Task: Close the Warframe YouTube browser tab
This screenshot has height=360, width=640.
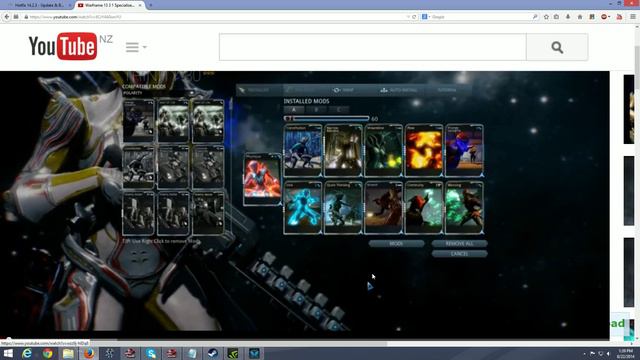Action: pos(140,5)
